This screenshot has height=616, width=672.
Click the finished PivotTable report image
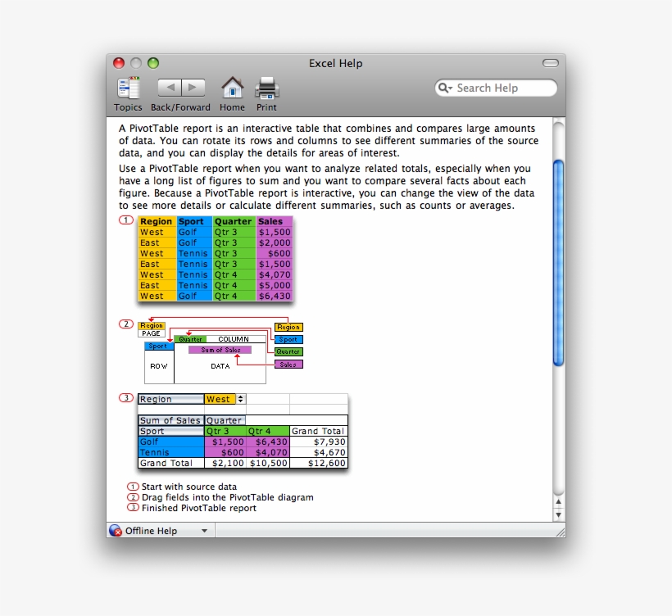[243, 431]
